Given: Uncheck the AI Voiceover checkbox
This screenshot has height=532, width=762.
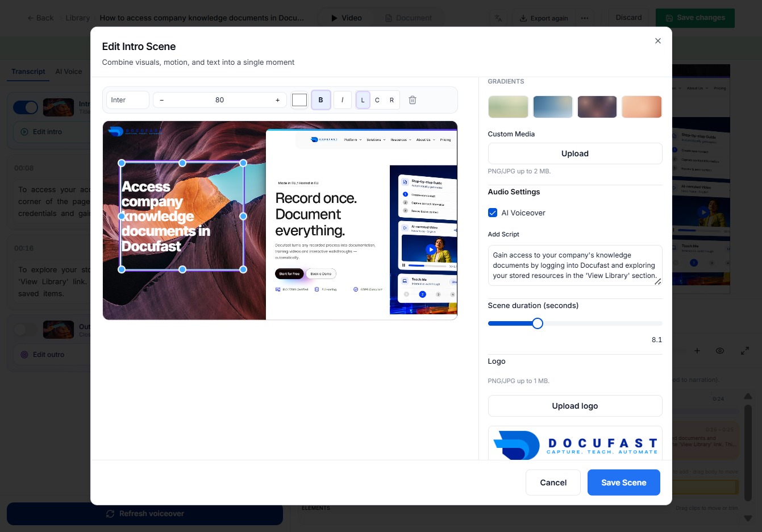Looking at the screenshot, I should click(493, 213).
